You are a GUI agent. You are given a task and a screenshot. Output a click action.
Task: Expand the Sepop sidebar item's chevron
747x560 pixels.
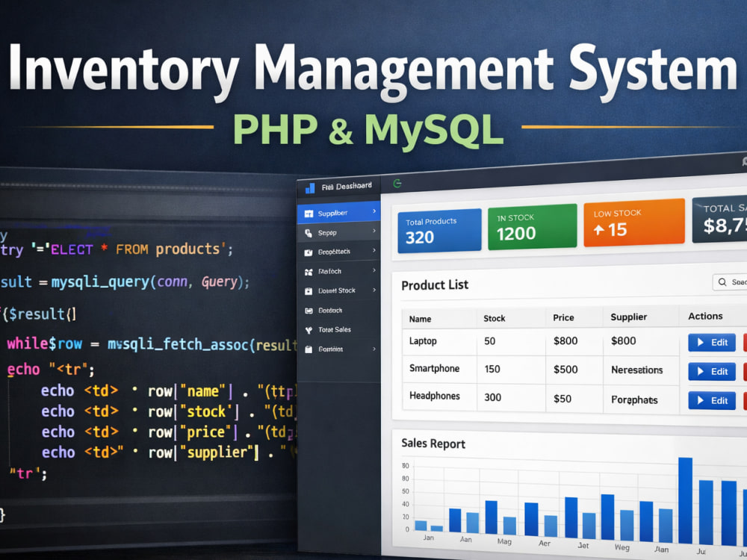pyautogui.click(x=374, y=231)
